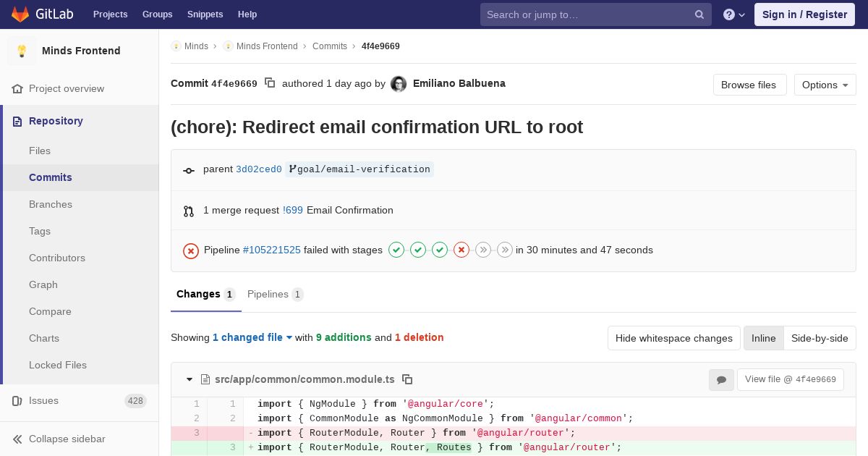Viewport: 868px width, 456px height.
Task: Click View file @ 4f4e9669 button
Action: (791, 380)
